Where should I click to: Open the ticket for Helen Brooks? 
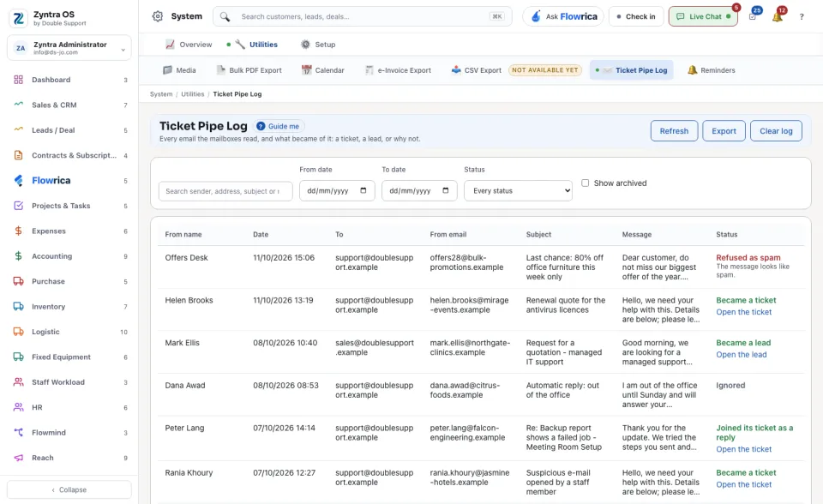pyautogui.click(x=744, y=312)
